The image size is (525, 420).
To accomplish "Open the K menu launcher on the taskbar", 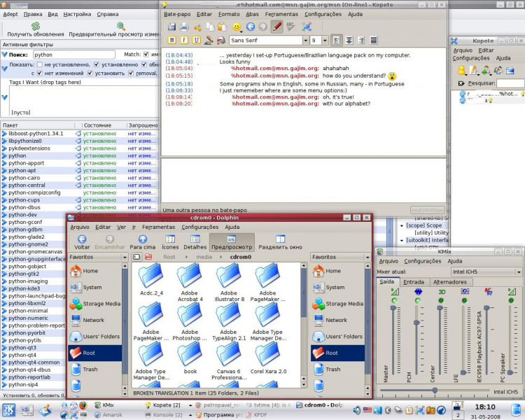I will tap(8, 410).
